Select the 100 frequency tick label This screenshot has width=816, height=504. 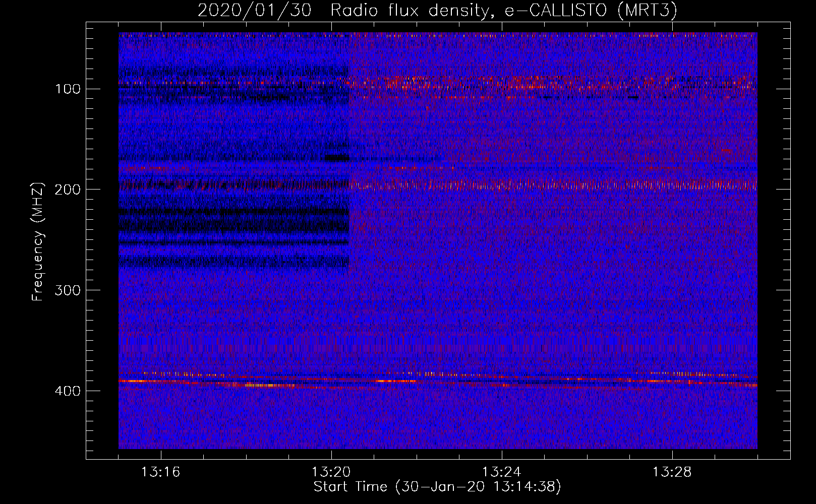[68, 89]
